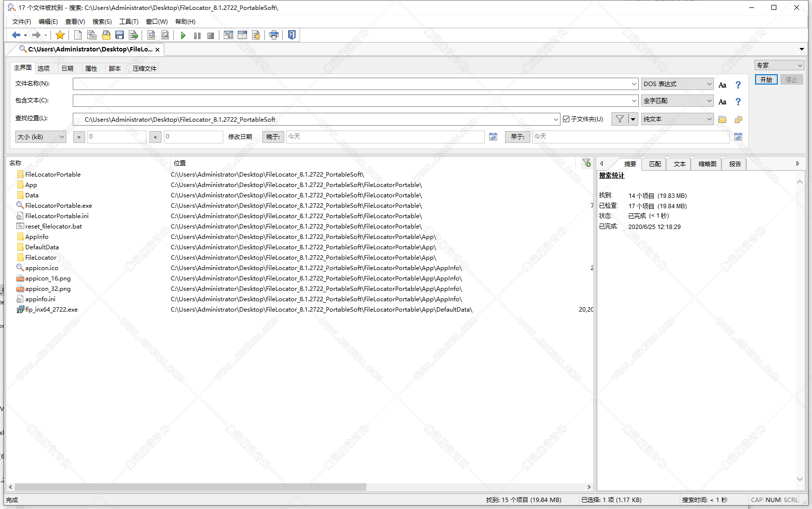Open the 帮助(H) menu
Viewport: 812px width, 509px height.
[x=185, y=22]
